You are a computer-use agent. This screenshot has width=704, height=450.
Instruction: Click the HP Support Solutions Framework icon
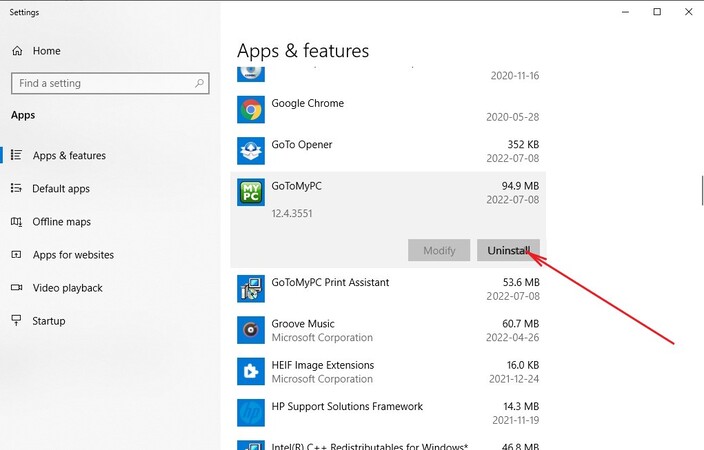[x=251, y=413]
